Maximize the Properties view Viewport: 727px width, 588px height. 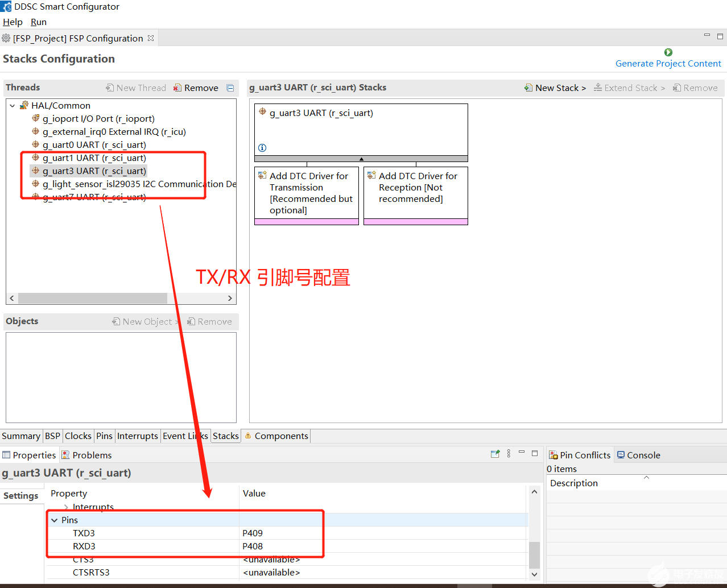(535, 453)
